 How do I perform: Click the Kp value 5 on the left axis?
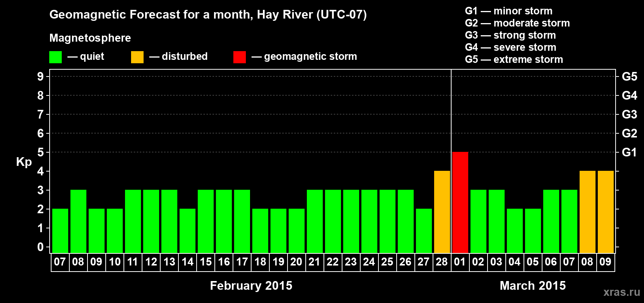tap(41, 152)
